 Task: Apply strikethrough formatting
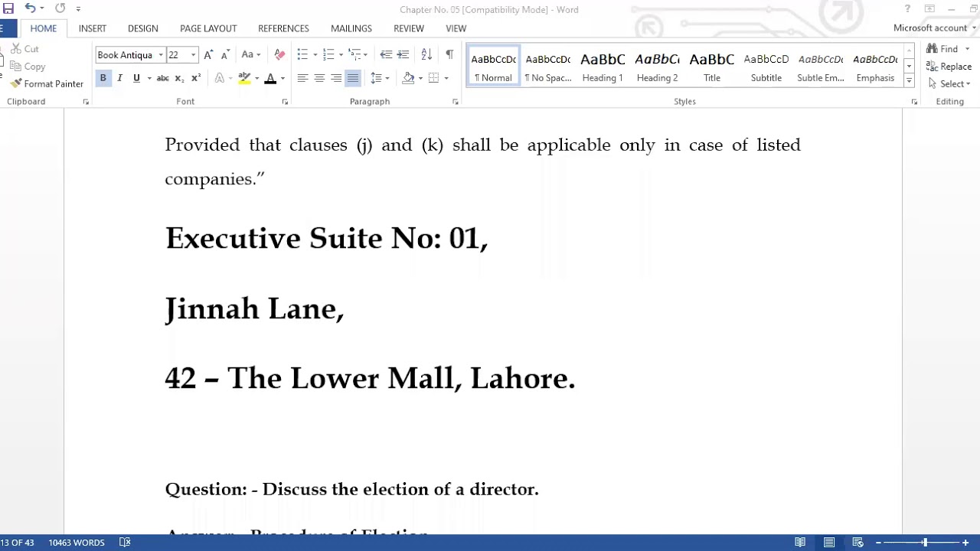click(162, 78)
